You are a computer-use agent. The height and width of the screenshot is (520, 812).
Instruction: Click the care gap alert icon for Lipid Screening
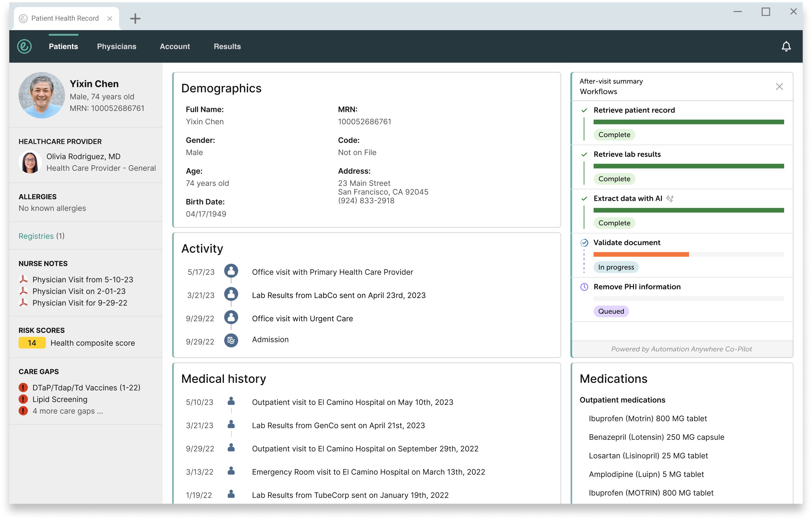point(23,399)
